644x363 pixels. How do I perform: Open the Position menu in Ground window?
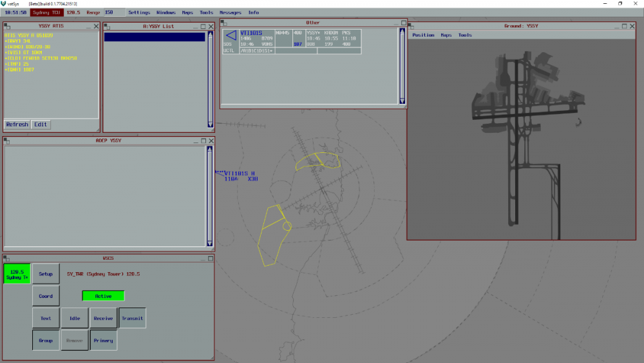[x=423, y=35]
